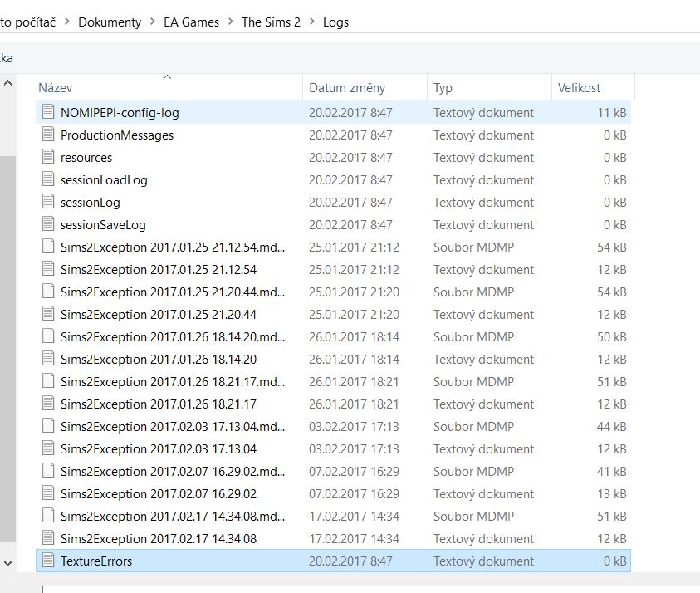Sort files by Název column header
The width and height of the screenshot is (700, 593).
[56, 87]
